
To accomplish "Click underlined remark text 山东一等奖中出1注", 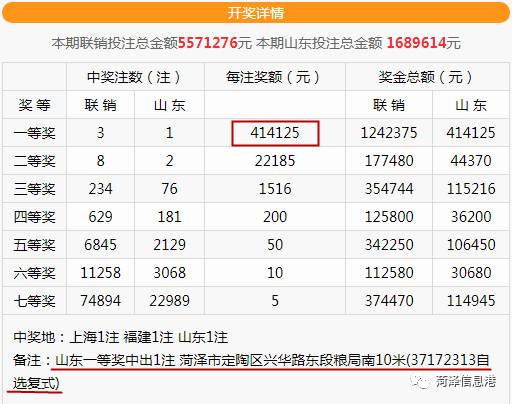I will point(115,360).
